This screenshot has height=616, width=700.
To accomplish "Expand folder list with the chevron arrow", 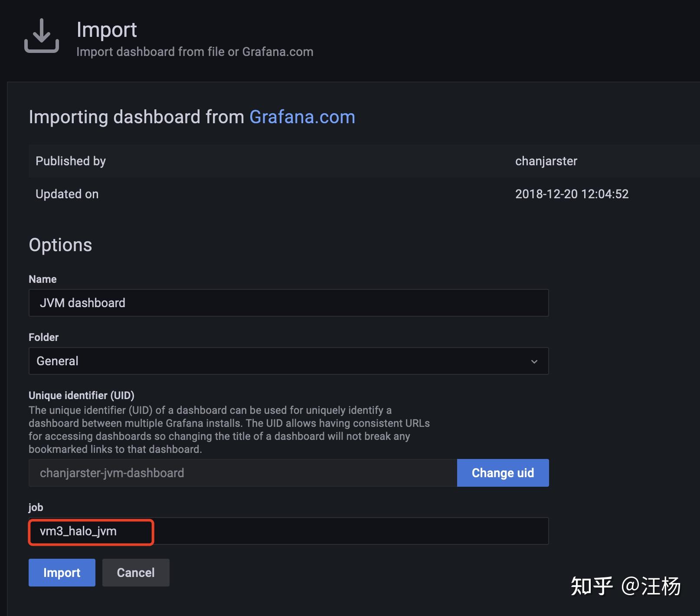I will click(534, 361).
